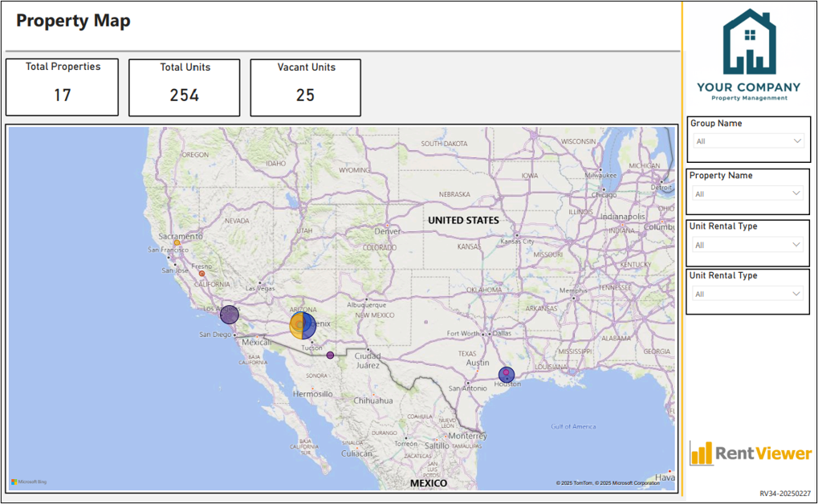Viewport: 818px width, 504px height.
Task: Select the large purple bubble near Los Angeles
Action: tap(229, 315)
